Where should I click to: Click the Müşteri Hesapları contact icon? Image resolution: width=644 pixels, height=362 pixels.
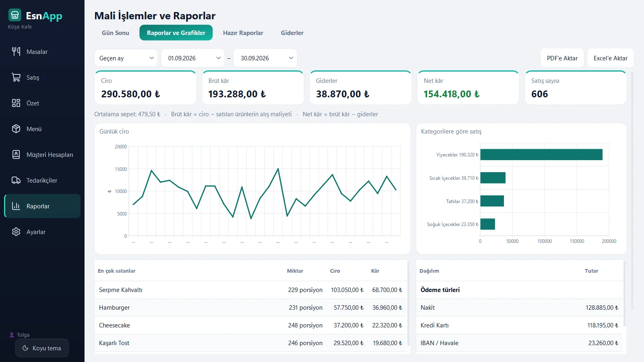(16, 154)
